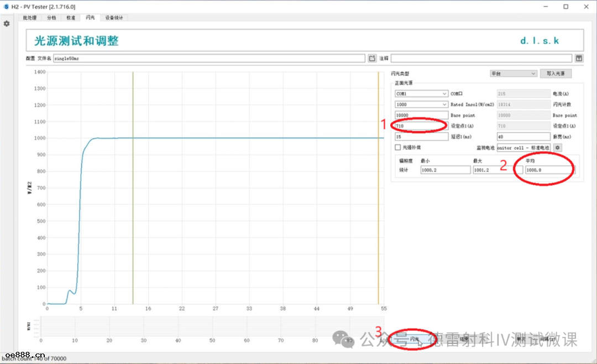Expand the Rated Insol 1000 dropdown
597x364 pixels.
pyautogui.click(x=421, y=104)
